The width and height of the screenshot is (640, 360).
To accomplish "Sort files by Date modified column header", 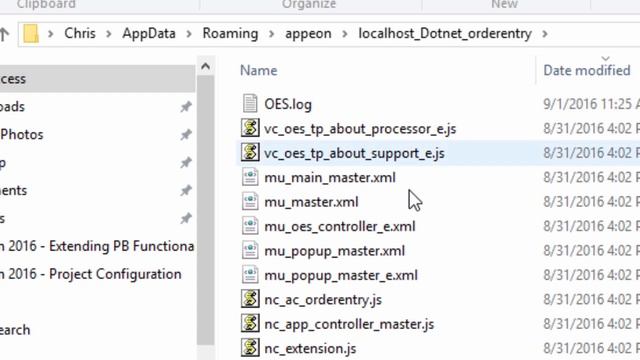I will click(x=587, y=70).
